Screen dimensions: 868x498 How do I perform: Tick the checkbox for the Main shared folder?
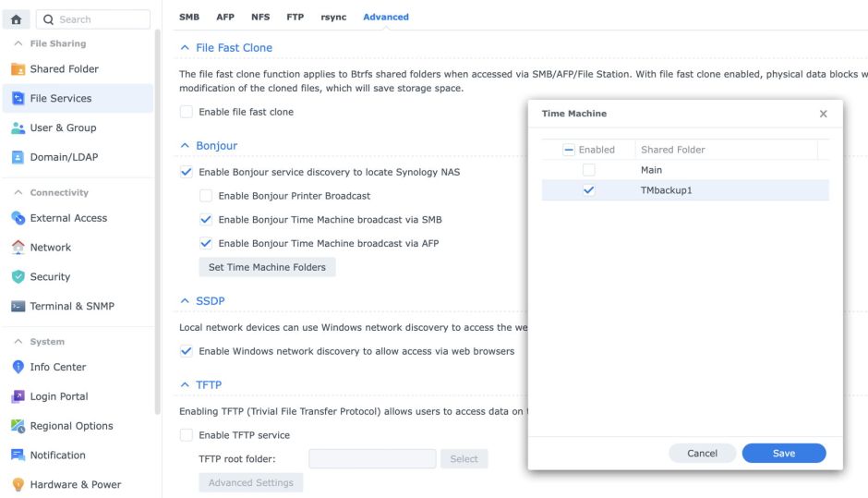(589, 170)
